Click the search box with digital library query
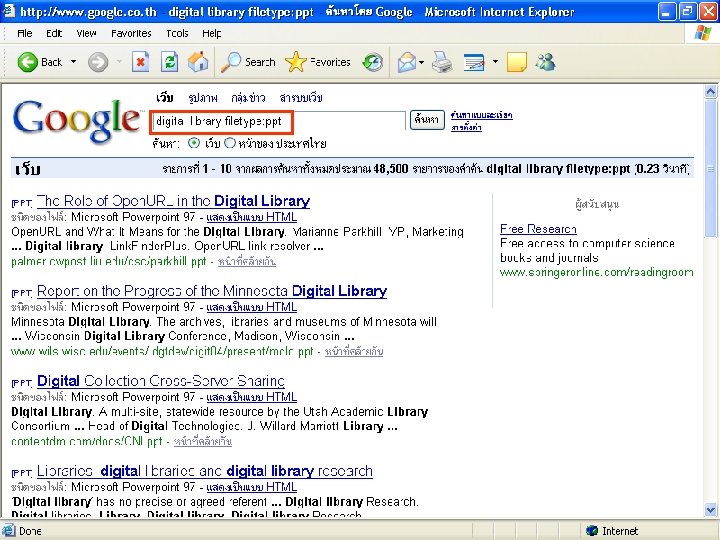This screenshot has height=540, width=720. (x=278, y=121)
